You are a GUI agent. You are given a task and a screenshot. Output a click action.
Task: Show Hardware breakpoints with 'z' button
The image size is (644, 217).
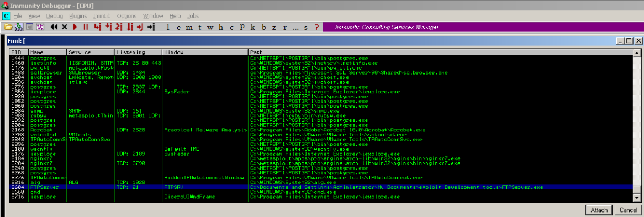pyautogui.click(x=275, y=27)
